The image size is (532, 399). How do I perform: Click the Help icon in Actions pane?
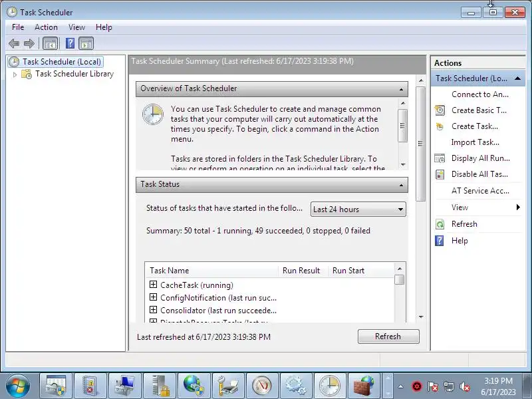(x=440, y=241)
